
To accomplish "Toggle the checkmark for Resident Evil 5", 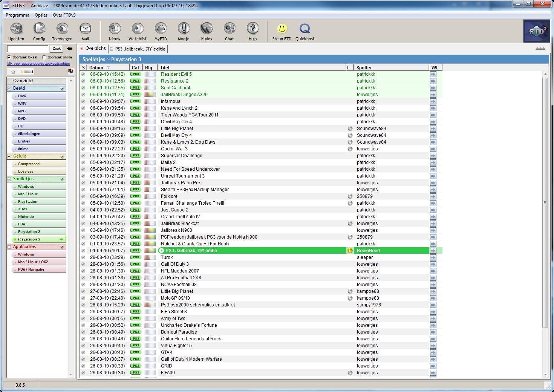I will click(x=83, y=74).
